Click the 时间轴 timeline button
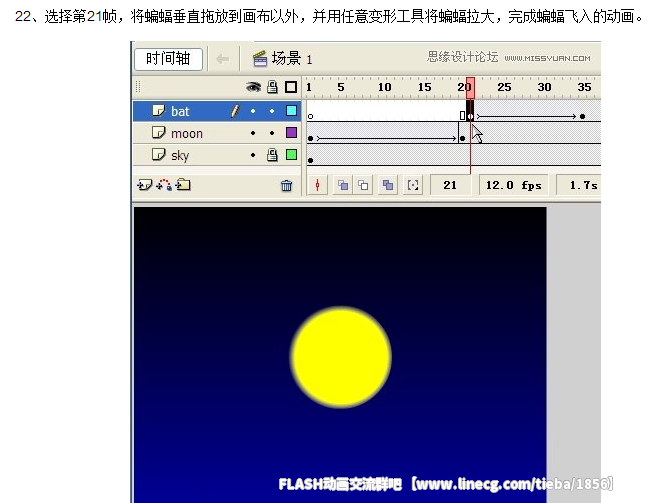Image resolution: width=665 pixels, height=503 pixels. point(168,59)
